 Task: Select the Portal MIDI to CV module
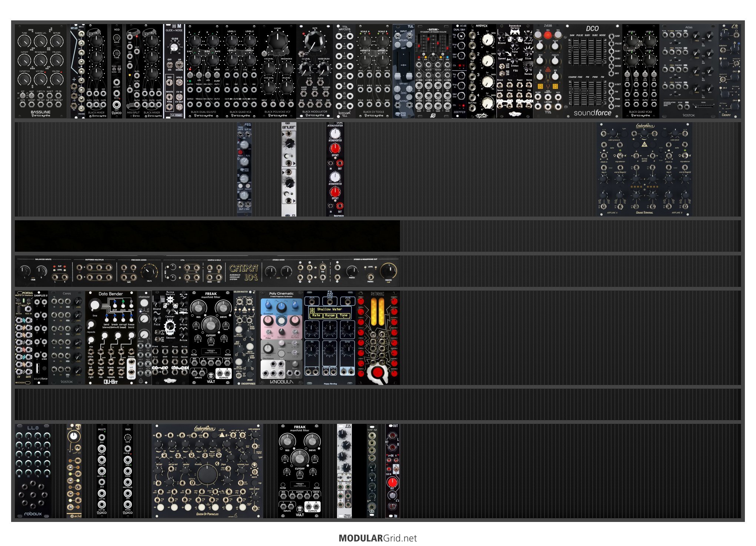[24, 338]
